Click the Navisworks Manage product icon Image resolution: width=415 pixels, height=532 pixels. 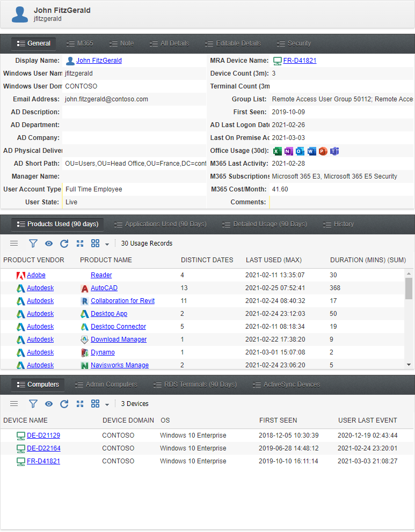(85, 365)
